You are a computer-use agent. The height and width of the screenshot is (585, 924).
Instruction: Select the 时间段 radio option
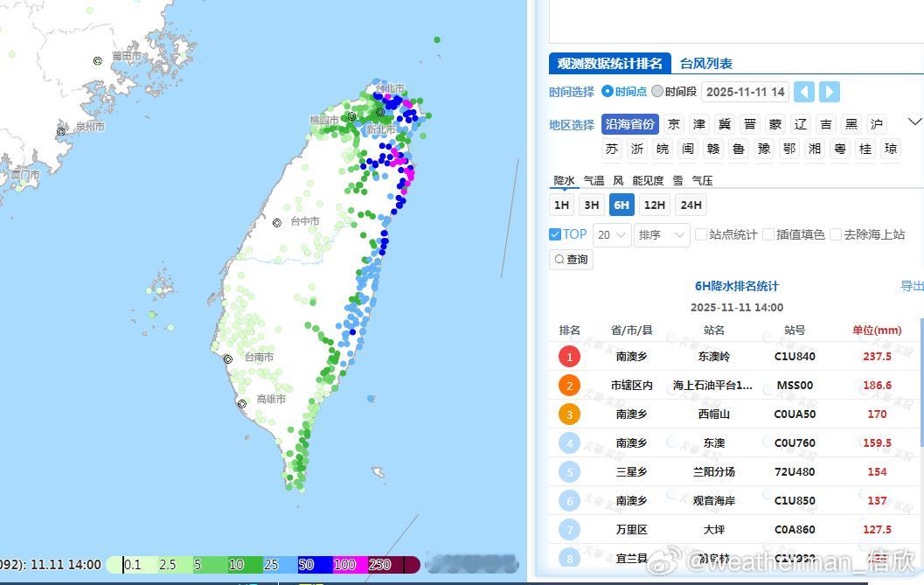click(657, 92)
